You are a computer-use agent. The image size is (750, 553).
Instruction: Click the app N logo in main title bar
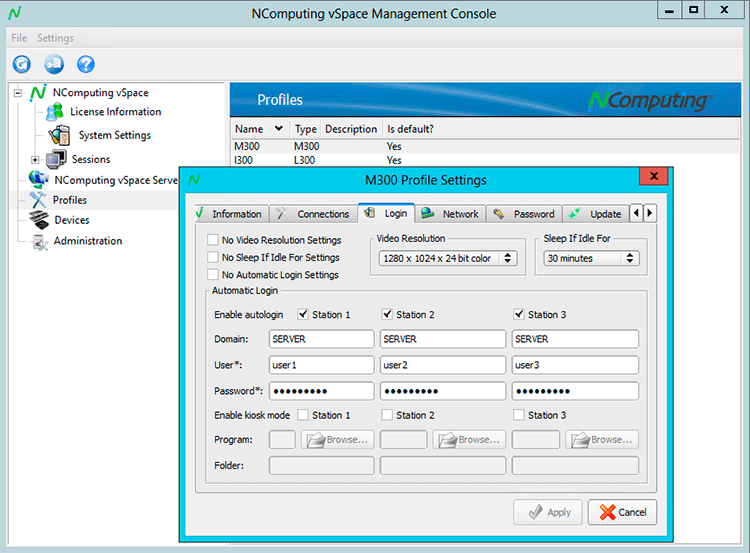coord(15,13)
